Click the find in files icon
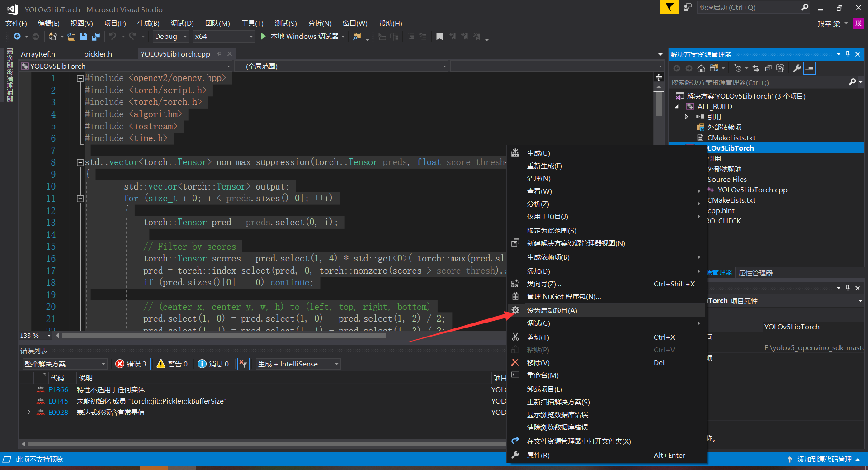 357,37
